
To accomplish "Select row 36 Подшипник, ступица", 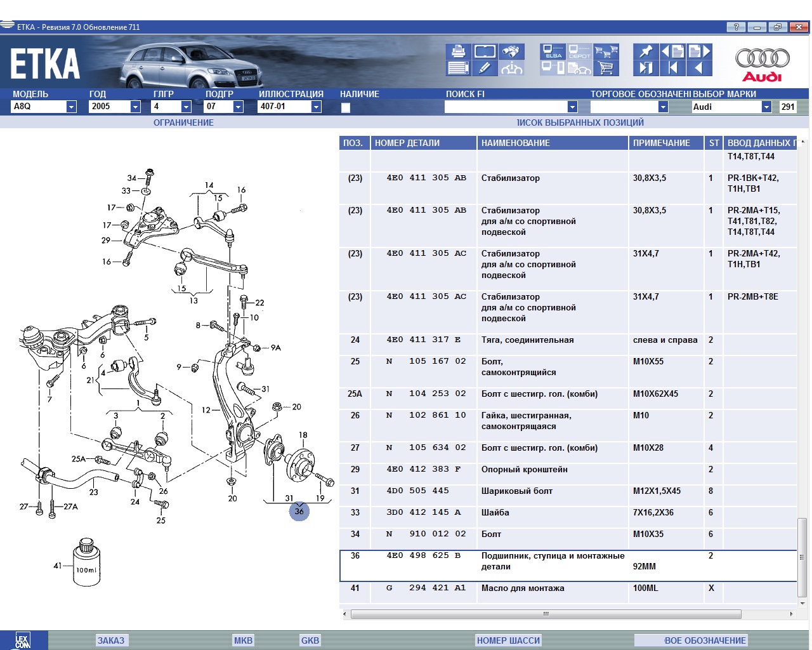I will [568, 566].
